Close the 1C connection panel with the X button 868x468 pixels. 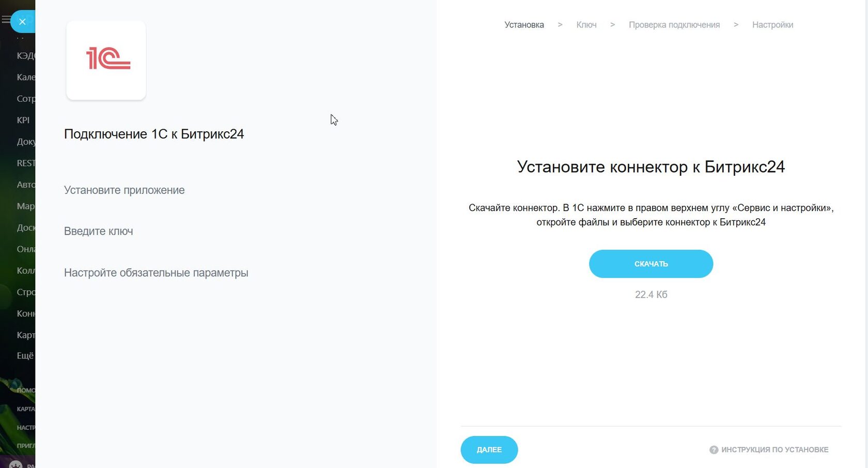[x=22, y=22]
